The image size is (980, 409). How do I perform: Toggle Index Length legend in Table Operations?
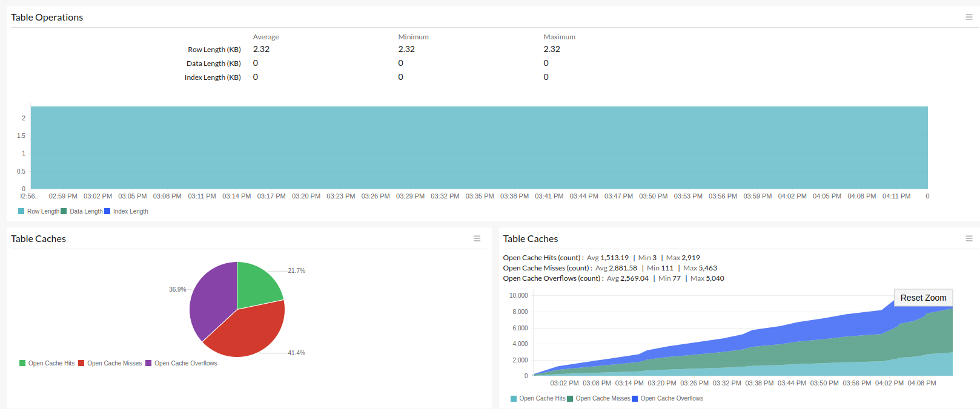126,211
